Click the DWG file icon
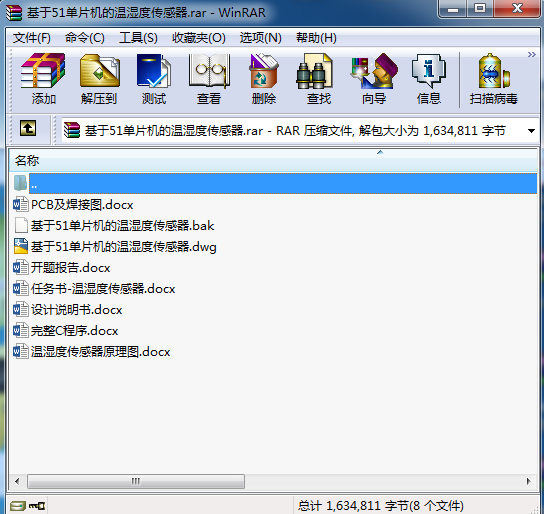544x514 pixels. click(x=20, y=246)
